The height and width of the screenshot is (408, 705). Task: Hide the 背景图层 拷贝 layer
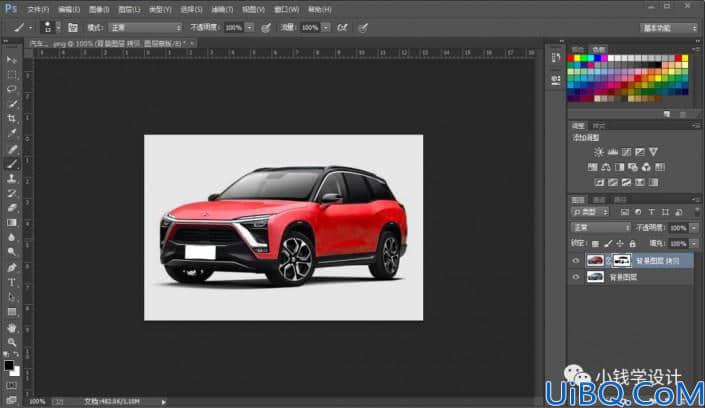pos(576,260)
